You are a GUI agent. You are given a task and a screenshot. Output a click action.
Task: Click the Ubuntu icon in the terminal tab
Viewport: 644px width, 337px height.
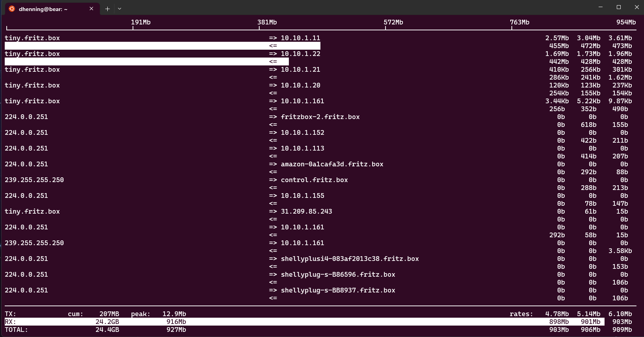click(x=12, y=9)
